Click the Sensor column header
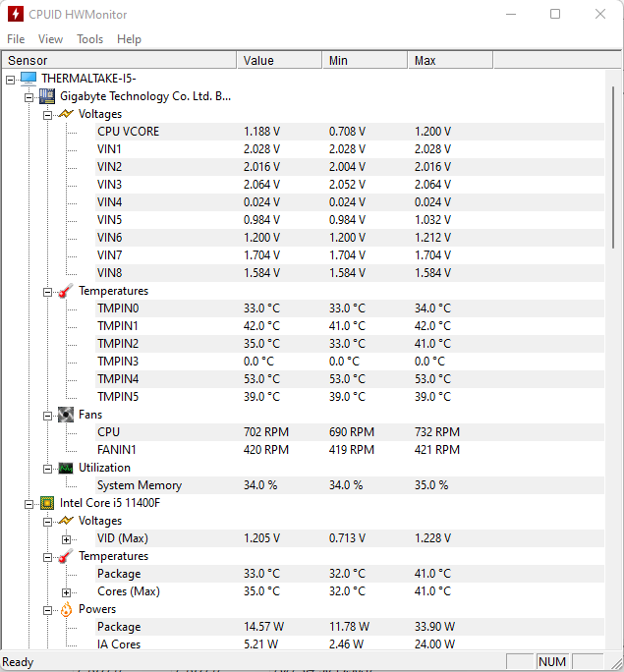Screen dimensions: 624x672 click(x=119, y=61)
